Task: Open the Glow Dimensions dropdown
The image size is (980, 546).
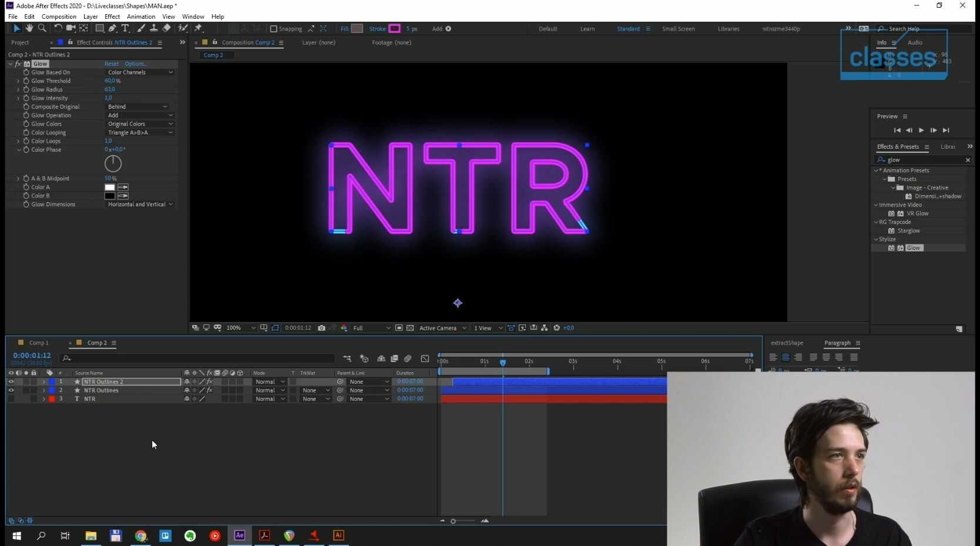Action: 140,205
